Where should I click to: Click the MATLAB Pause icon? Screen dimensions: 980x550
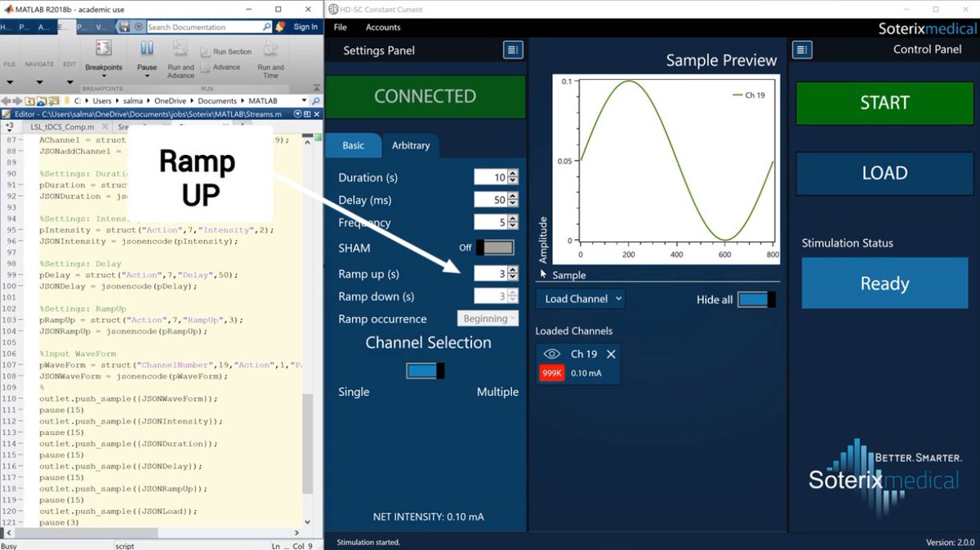[147, 49]
